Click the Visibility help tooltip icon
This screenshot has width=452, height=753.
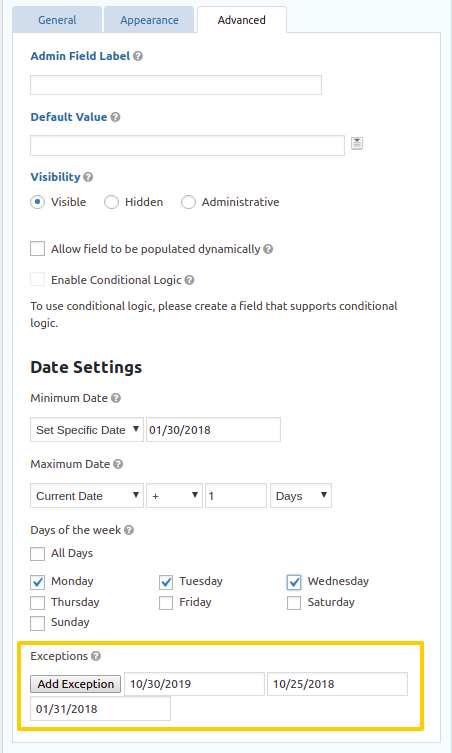88,177
